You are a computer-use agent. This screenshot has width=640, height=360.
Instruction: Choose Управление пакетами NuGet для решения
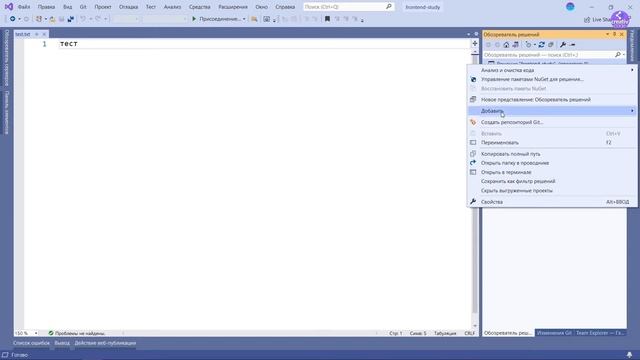[x=552, y=79]
